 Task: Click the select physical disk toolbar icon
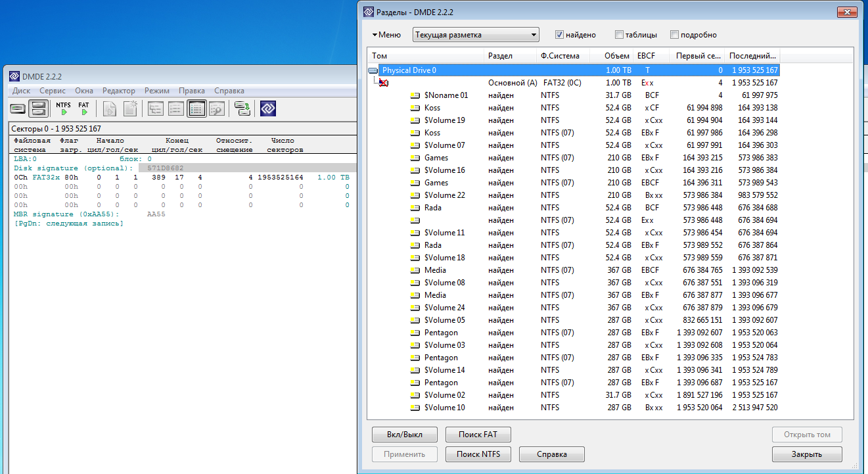tap(18, 108)
